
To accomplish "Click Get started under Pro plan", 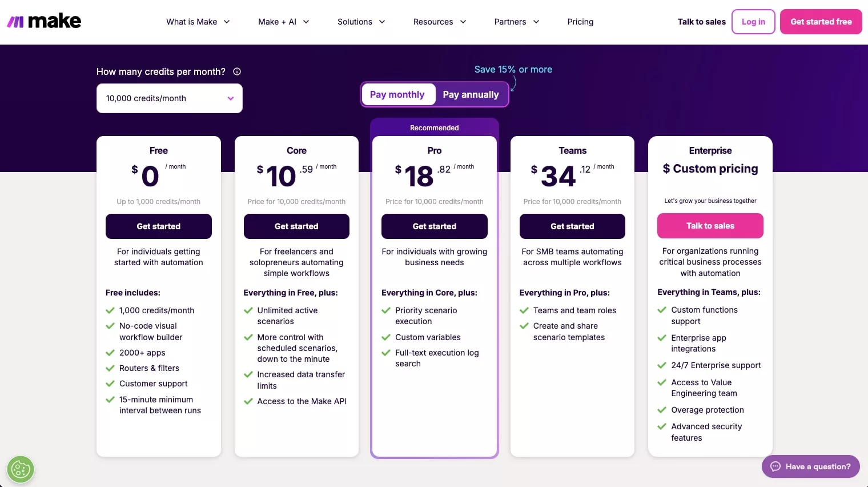I will (434, 226).
